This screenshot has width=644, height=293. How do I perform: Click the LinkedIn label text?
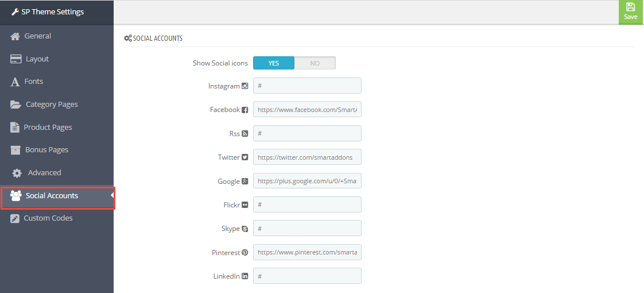[x=226, y=276]
